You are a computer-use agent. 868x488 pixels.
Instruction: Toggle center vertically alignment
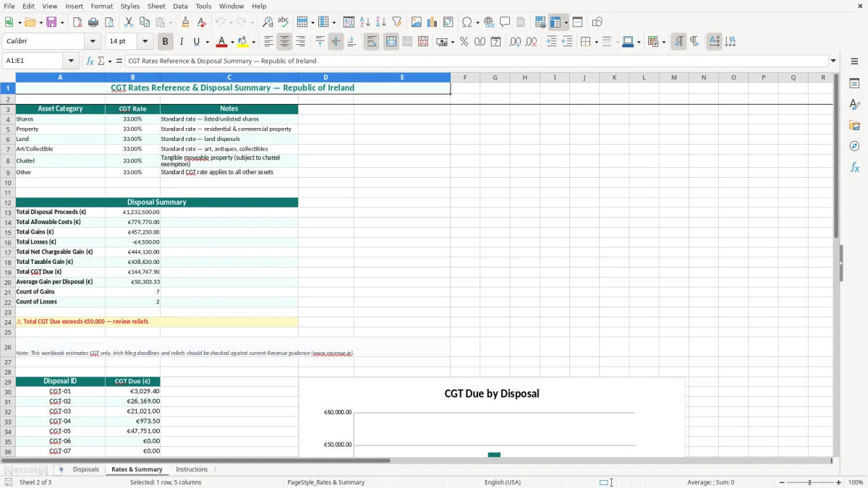pyautogui.click(x=336, y=42)
